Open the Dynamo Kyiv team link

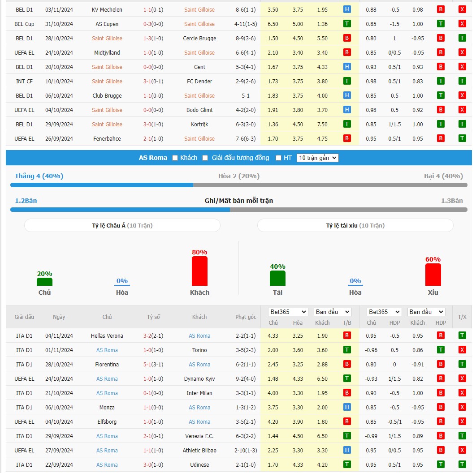(199, 379)
